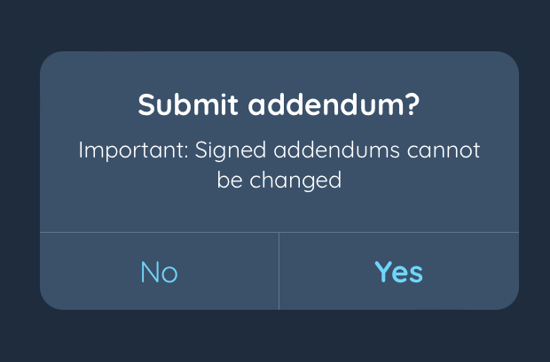This screenshot has height=362, width=550.
Task: Hit the thin-font No label
Action: coord(159,272)
